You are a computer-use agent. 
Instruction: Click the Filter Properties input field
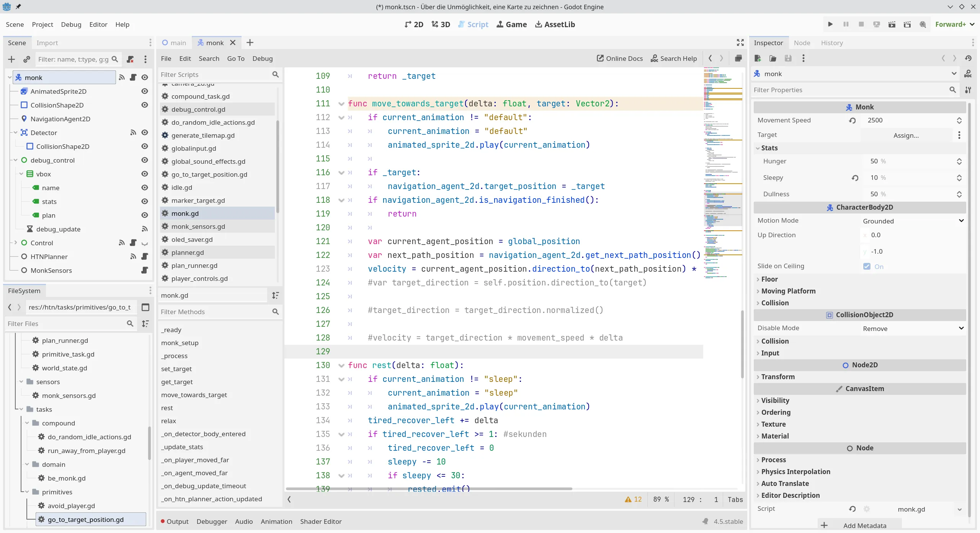tap(850, 90)
